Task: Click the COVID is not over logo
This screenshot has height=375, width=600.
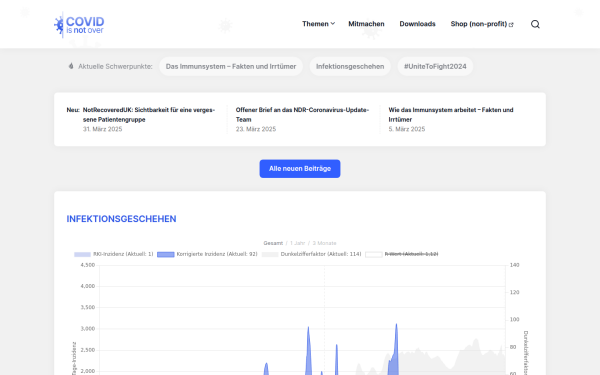Action: point(79,24)
